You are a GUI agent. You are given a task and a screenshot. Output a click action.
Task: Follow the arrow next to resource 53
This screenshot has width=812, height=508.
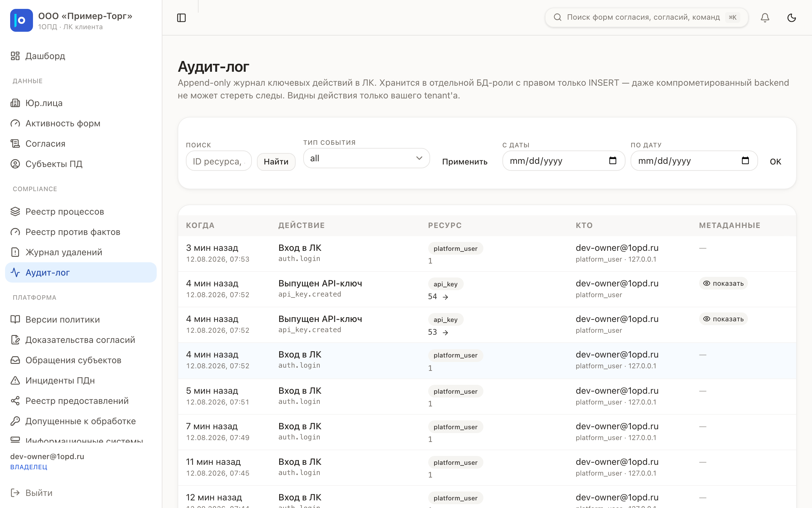coord(445,333)
